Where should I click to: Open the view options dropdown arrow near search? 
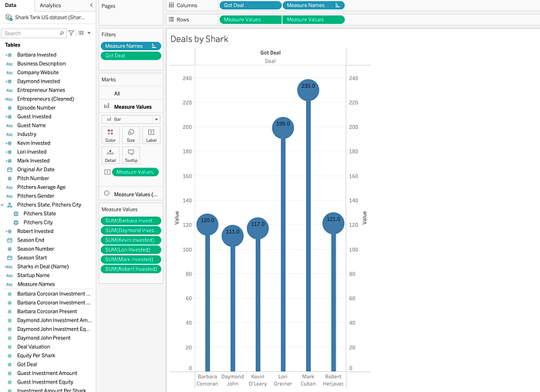(x=89, y=33)
